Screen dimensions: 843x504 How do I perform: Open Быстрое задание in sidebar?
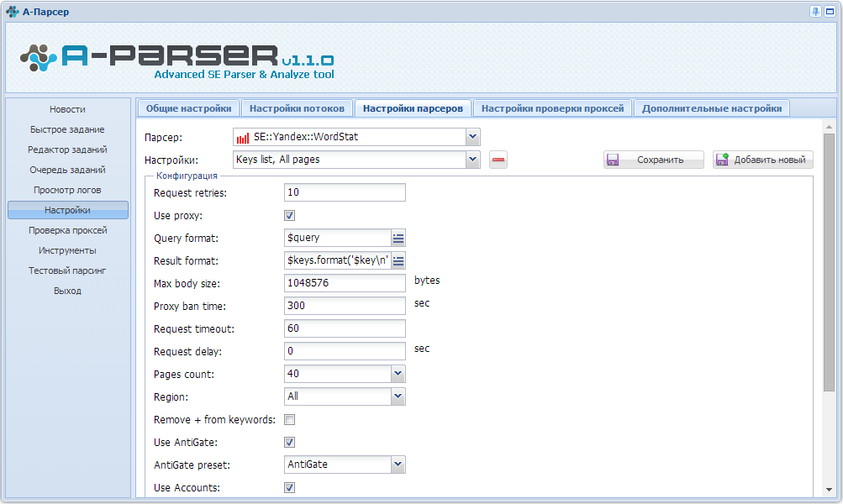click(68, 129)
